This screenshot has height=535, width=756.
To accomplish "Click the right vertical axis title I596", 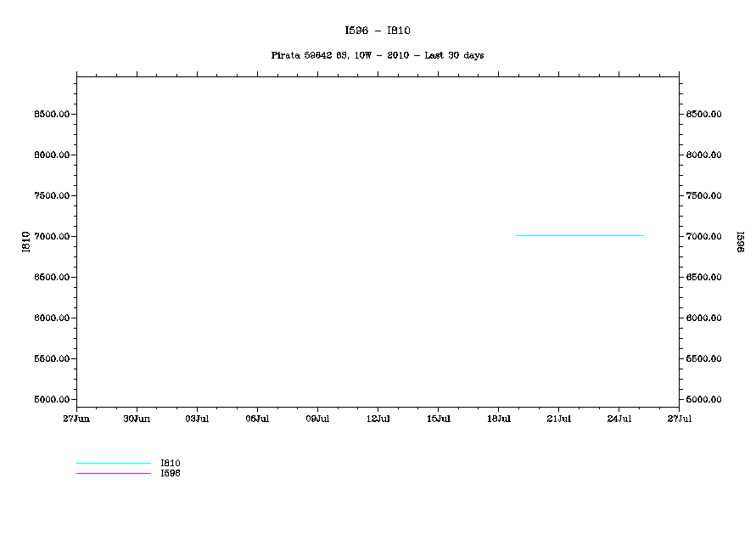I will [739, 241].
